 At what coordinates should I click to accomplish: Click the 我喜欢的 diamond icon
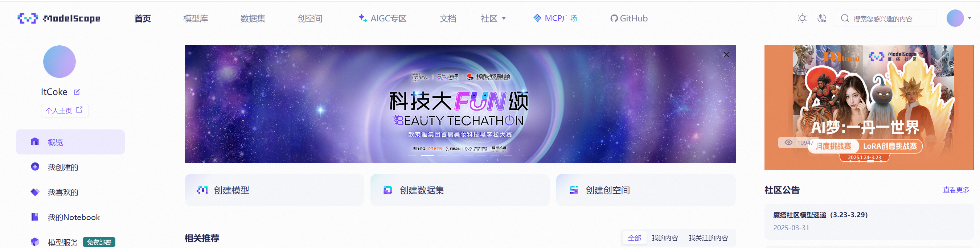35,192
